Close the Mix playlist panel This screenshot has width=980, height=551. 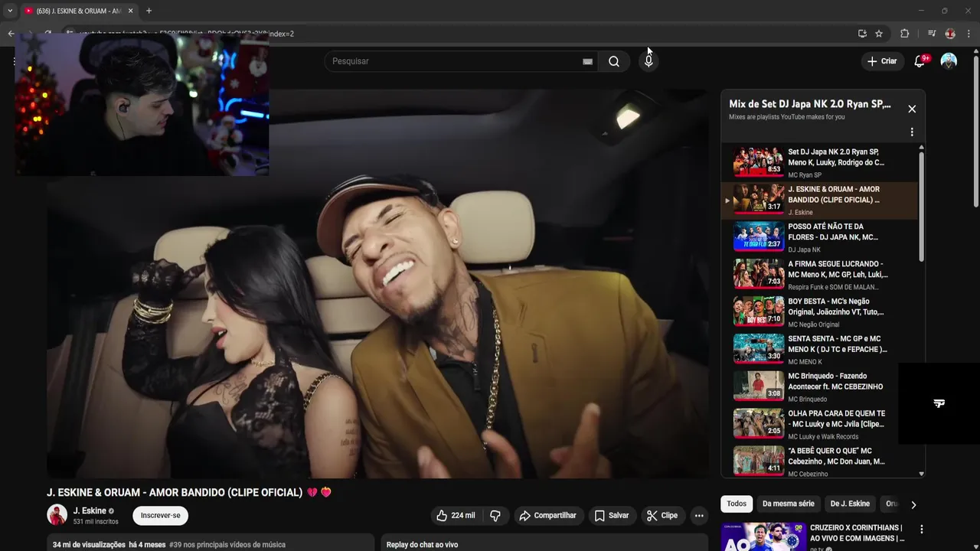(912, 109)
